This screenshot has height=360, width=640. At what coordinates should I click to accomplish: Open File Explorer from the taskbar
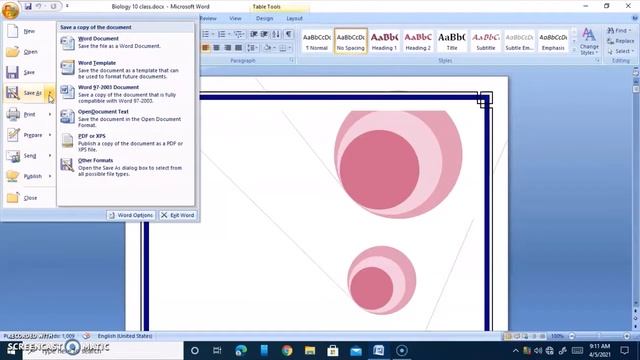point(310,350)
